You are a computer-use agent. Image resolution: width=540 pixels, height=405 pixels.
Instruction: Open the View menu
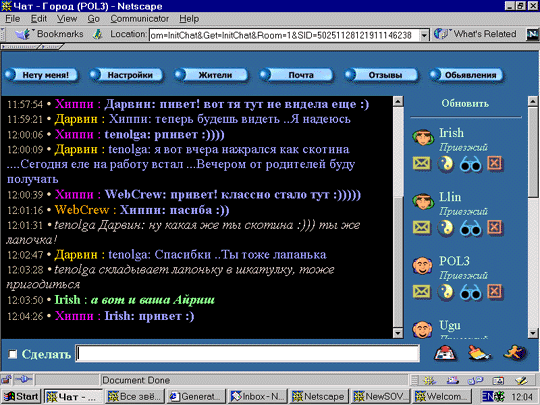click(67, 19)
